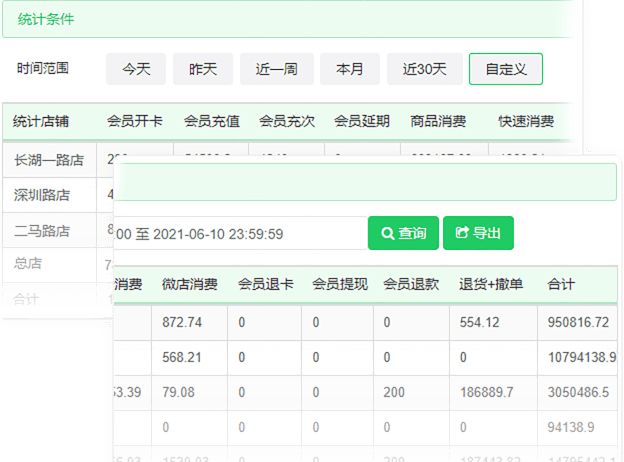624x462 pixels.
Task: Sort by the 会员开卡 column header
Action: [x=135, y=122]
